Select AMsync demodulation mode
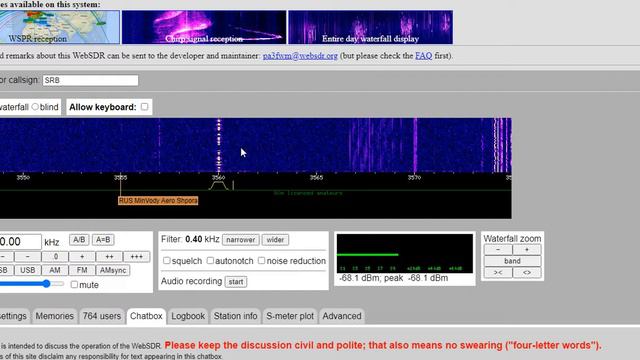The height and width of the screenshot is (360, 640). [x=113, y=270]
